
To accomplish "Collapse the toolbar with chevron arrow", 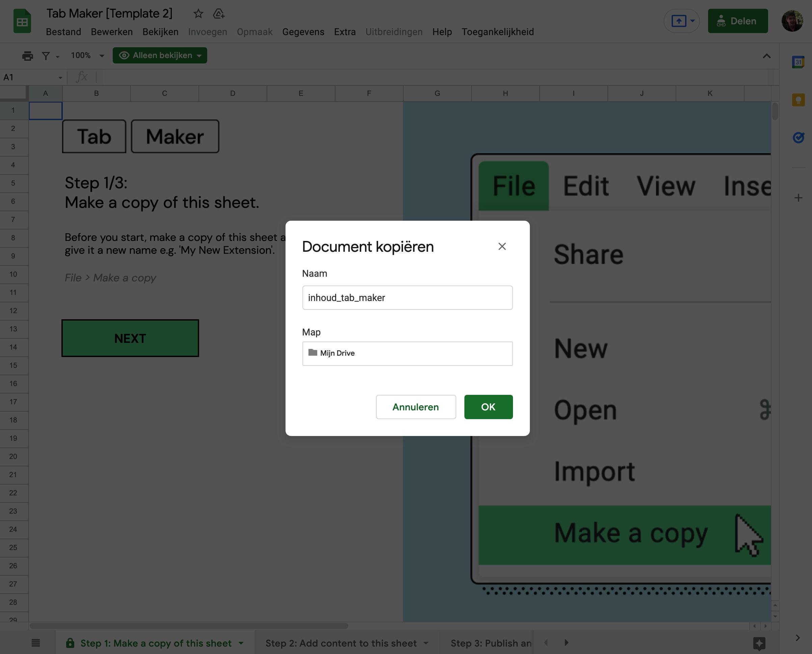I will coord(766,56).
